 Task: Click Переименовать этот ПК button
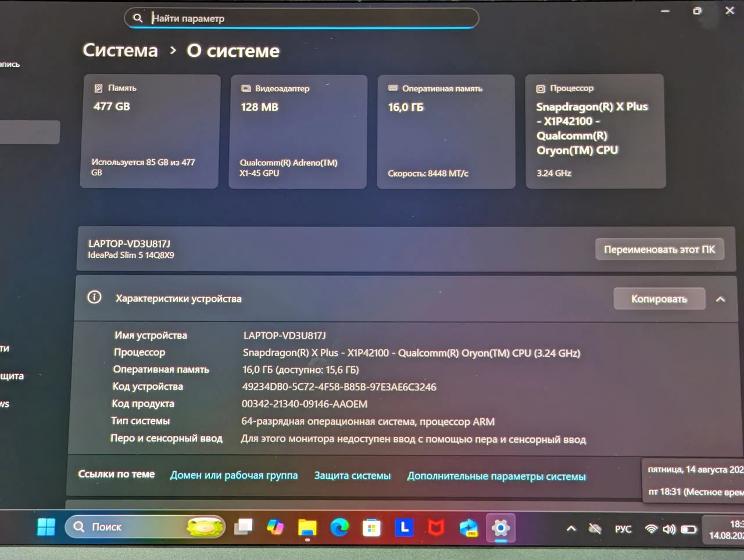pyautogui.click(x=659, y=249)
